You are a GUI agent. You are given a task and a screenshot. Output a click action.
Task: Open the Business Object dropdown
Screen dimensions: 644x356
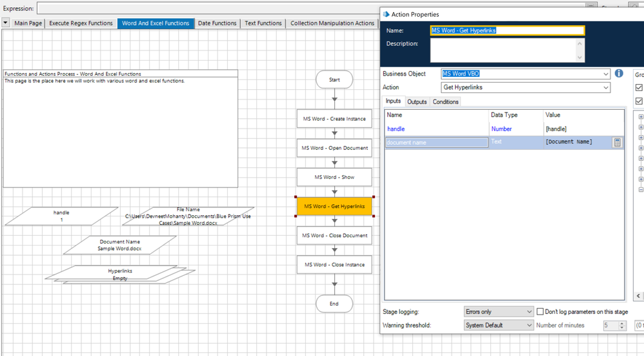tap(605, 74)
